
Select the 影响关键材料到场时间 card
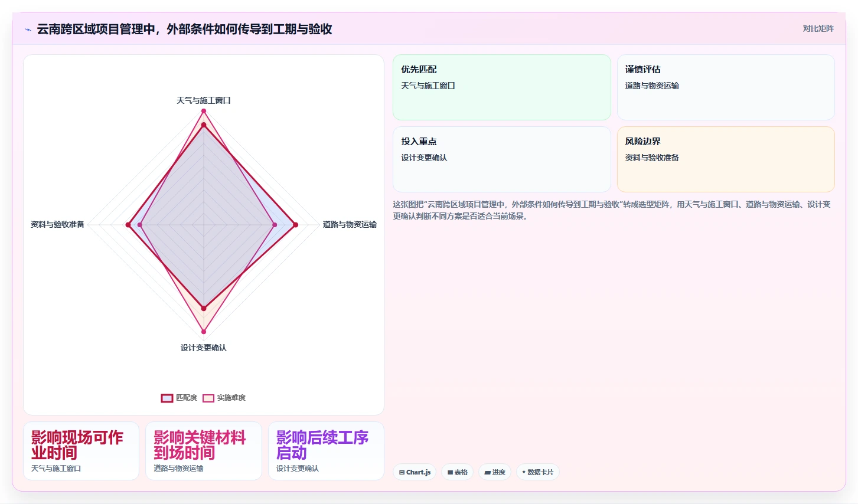[x=204, y=451]
